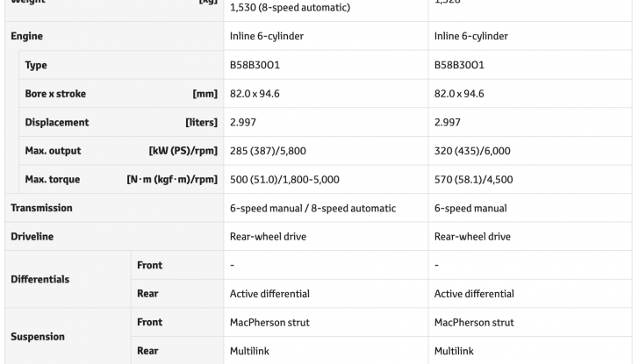Viewport: 639px width, 364px height.
Task: Select the Suspension row heading
Action: coord(37,336)
